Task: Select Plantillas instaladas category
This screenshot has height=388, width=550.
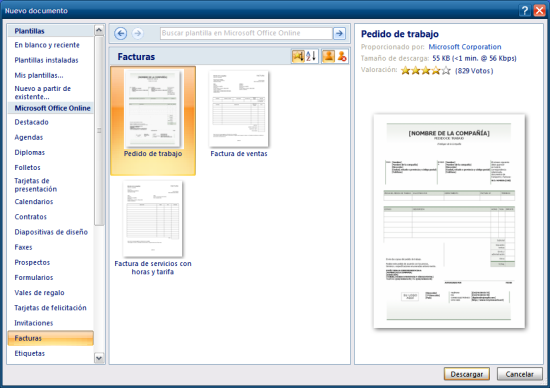Action: click(46, 60)
